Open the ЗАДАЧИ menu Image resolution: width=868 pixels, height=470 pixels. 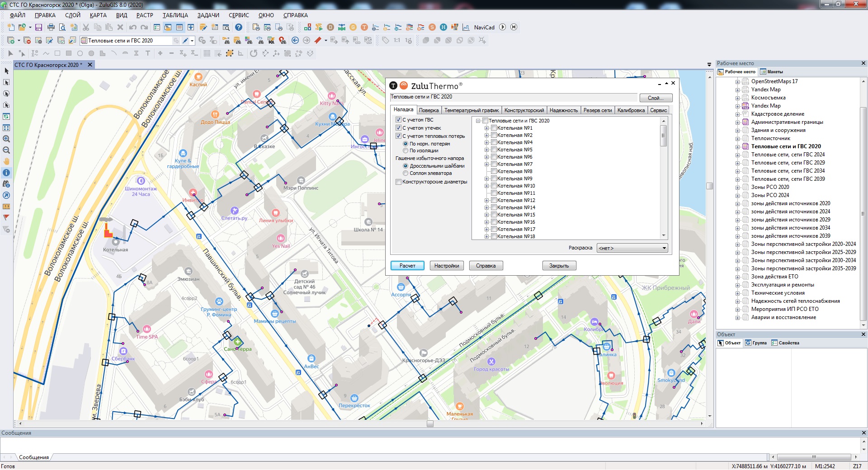pyautogui.click(x=208, y=15)
